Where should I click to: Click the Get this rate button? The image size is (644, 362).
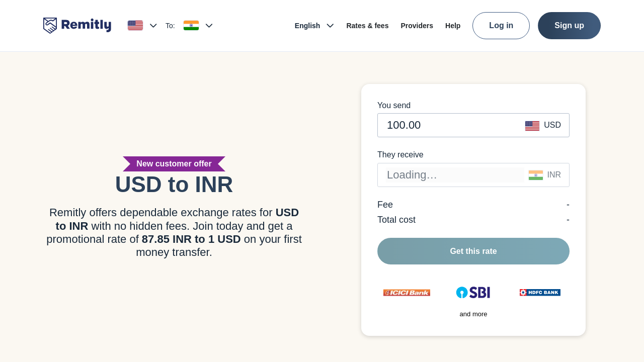(473, 251)
